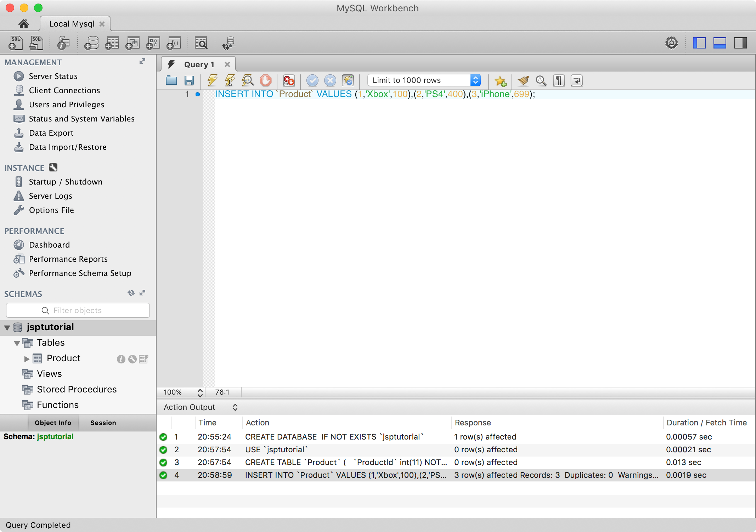Image resolution: width=756 pixels, height=532 pixels.
Task: Switch to Query 1 tab
Action: click(199, 64)
